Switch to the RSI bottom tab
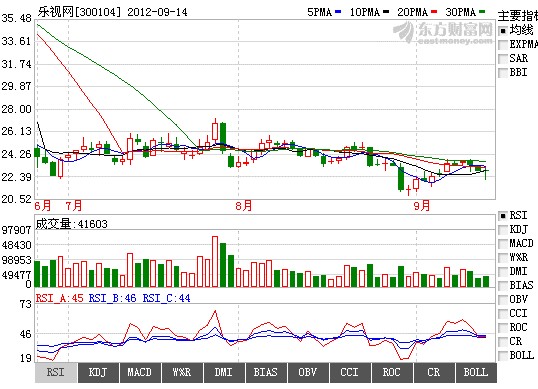538x389 pixels. [56, 373]
